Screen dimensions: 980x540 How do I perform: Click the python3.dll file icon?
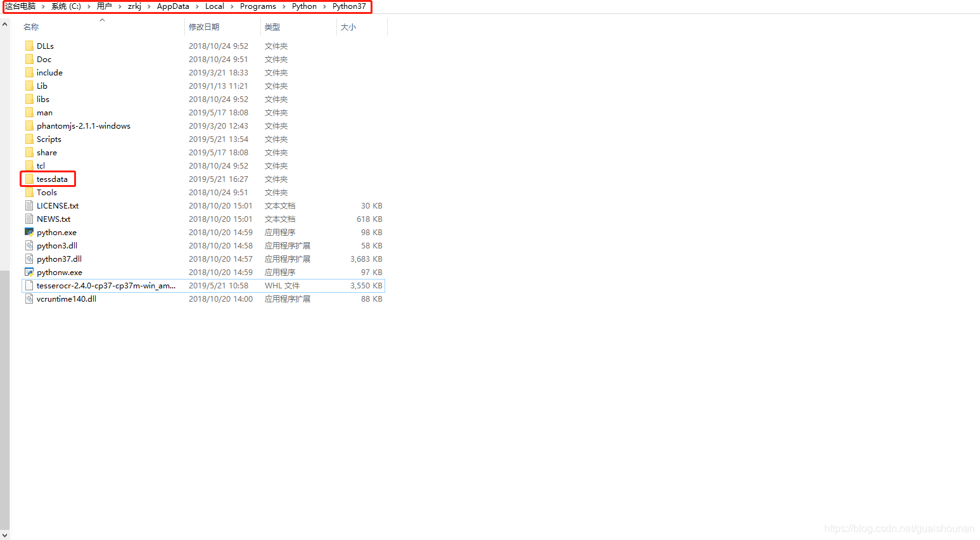29,245
